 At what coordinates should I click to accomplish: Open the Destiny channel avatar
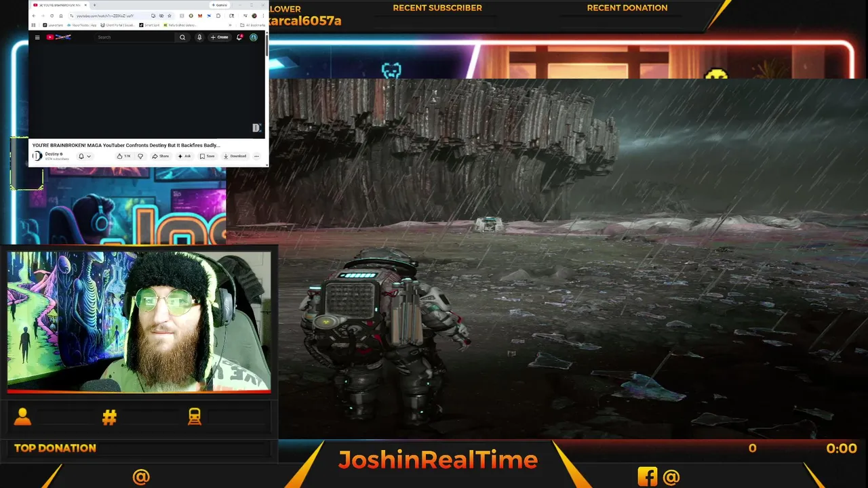pos(37,156)
